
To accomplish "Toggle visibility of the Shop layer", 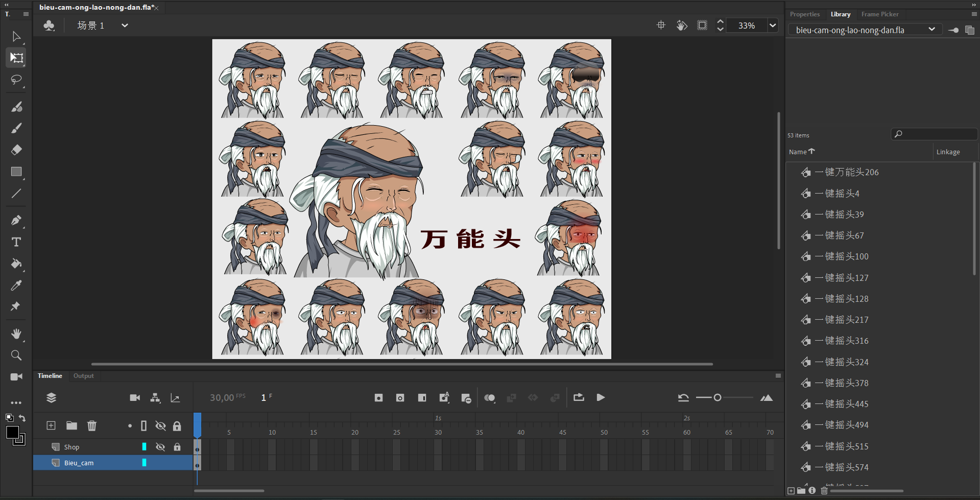I will click(160, 447).
